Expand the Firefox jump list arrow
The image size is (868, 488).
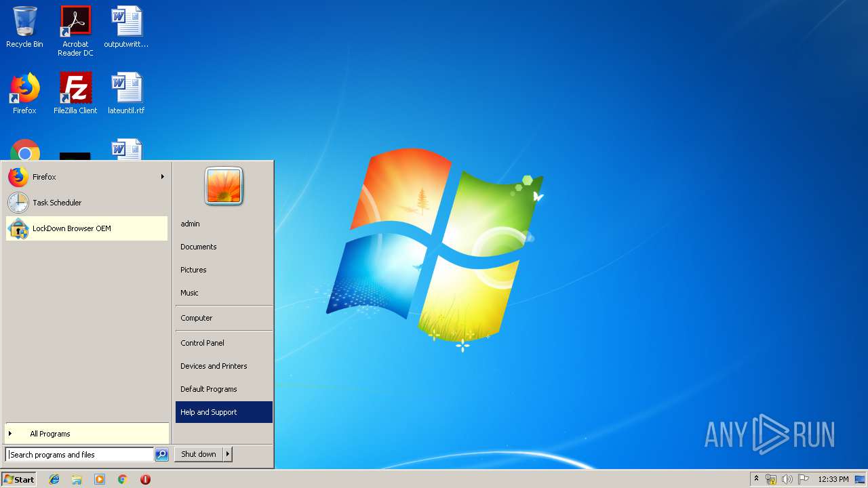pyautogui.click(x=163, y=177)
